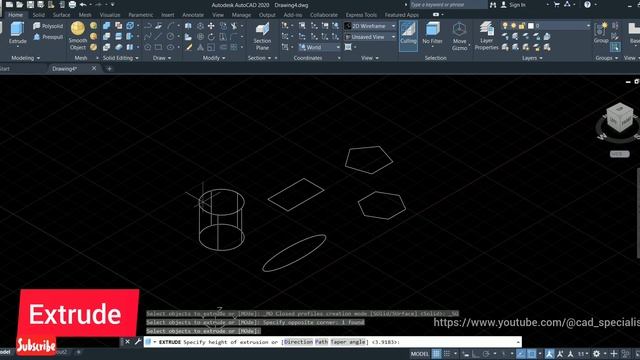The width and height of the screenshot is (640, 360).
Task: Click the keyword search input field
Action: (448, 5)
